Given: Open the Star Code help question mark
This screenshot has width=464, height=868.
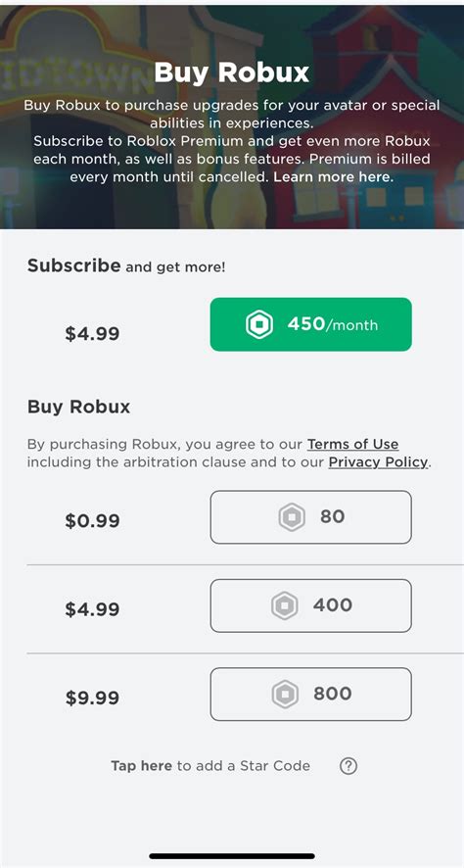Looking at the screenshot, I should [348, 766].
